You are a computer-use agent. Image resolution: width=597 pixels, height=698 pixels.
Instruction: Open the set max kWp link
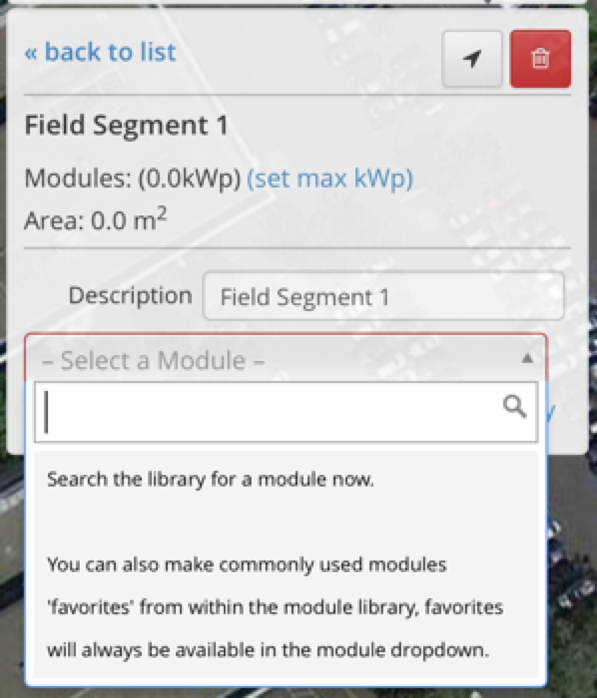330,179
